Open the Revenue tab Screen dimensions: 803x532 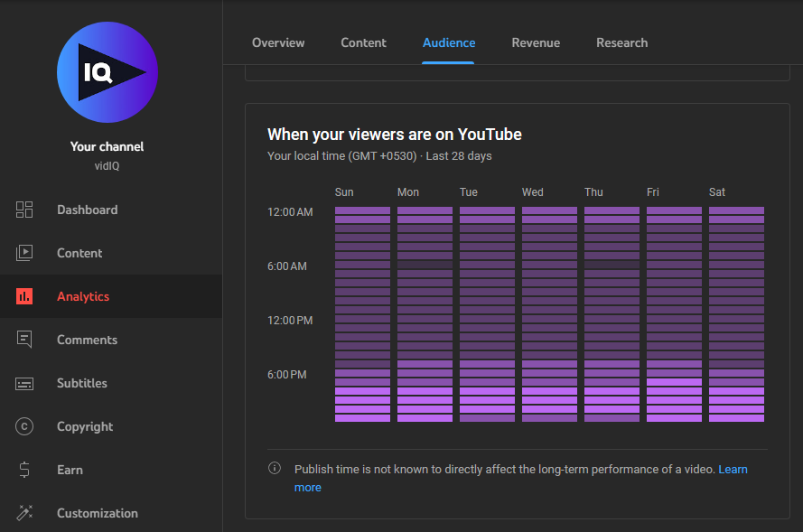pyautogui.click(x=536, y=42)
